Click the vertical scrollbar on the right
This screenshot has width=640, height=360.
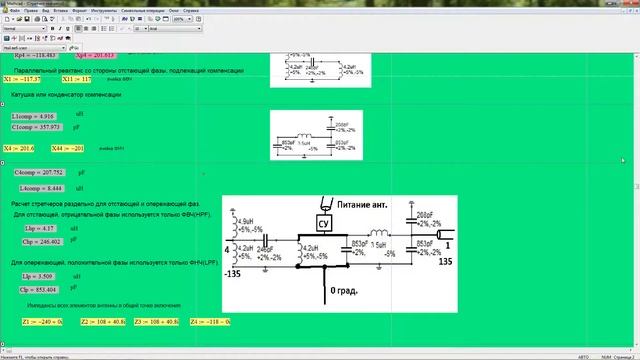(x=637, y=200)
